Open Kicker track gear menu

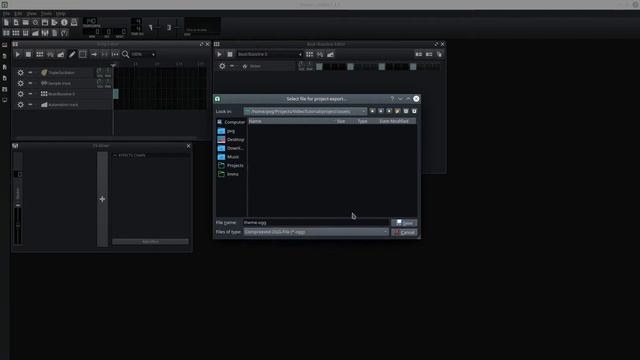(222, 66)
